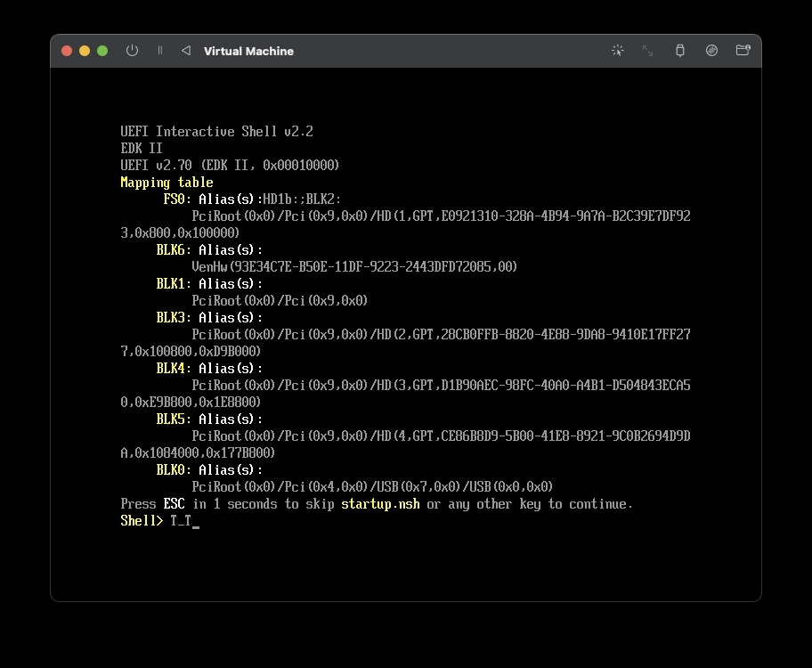Click the green full screen button
812x668 pixels.
pos(102,51)
